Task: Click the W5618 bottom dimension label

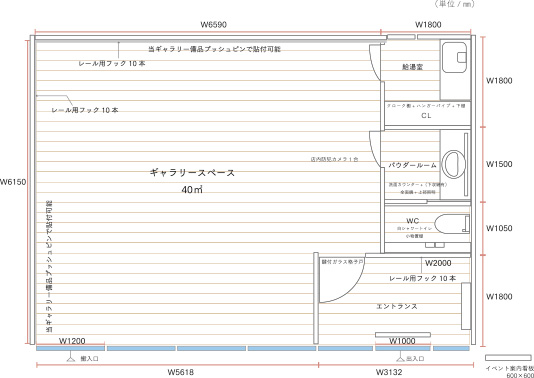Action: pos(180,372)
